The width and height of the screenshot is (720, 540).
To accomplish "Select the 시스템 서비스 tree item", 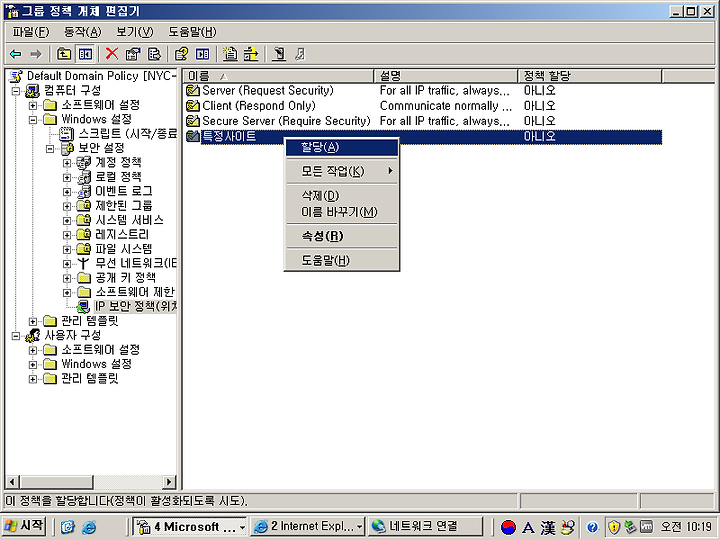I will coord(129,220).
